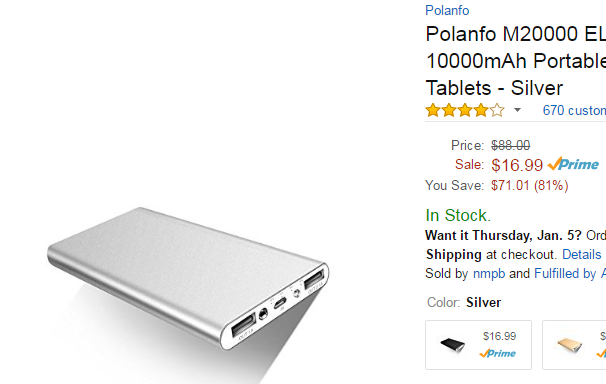Image resolution: width=606 pixels, height=384 pixels.
Task: Select the gold color swatch option
Action: click(574, 345)
